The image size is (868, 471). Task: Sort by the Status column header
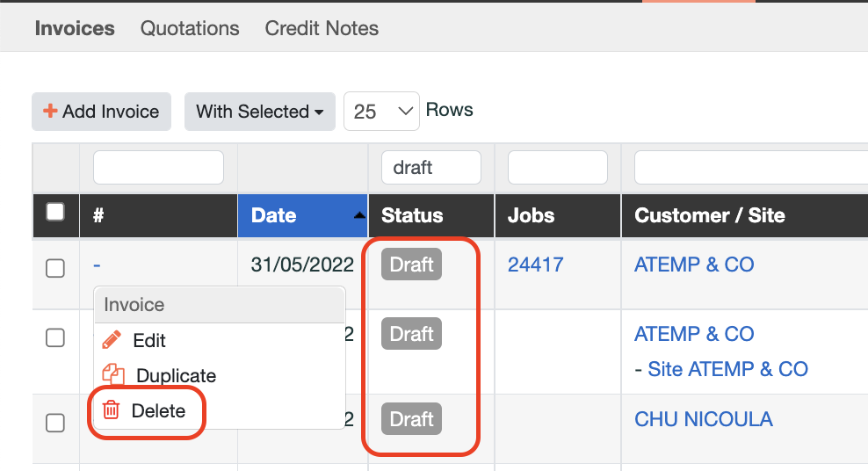[412, 215]
